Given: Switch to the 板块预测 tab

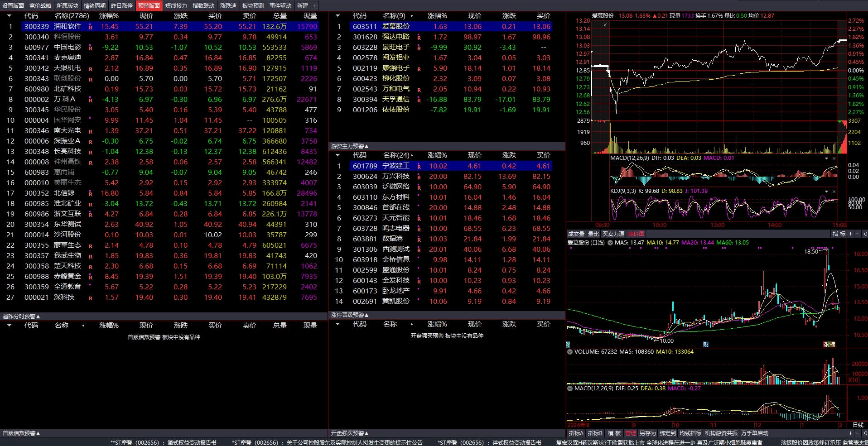Looking at the screenshot, I should click(x=253, y=5).
